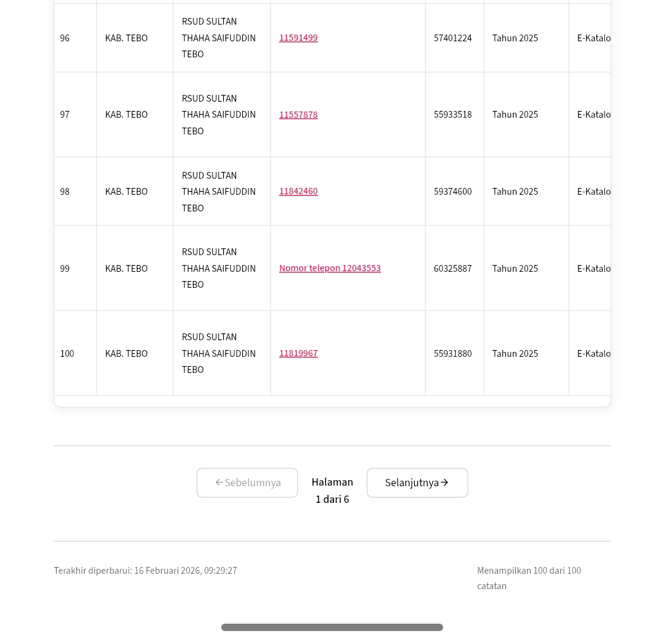This screenshot has height=644, width=665.
Task: Click the Nomor telepon 12043553 link
Action: (330, 268)
